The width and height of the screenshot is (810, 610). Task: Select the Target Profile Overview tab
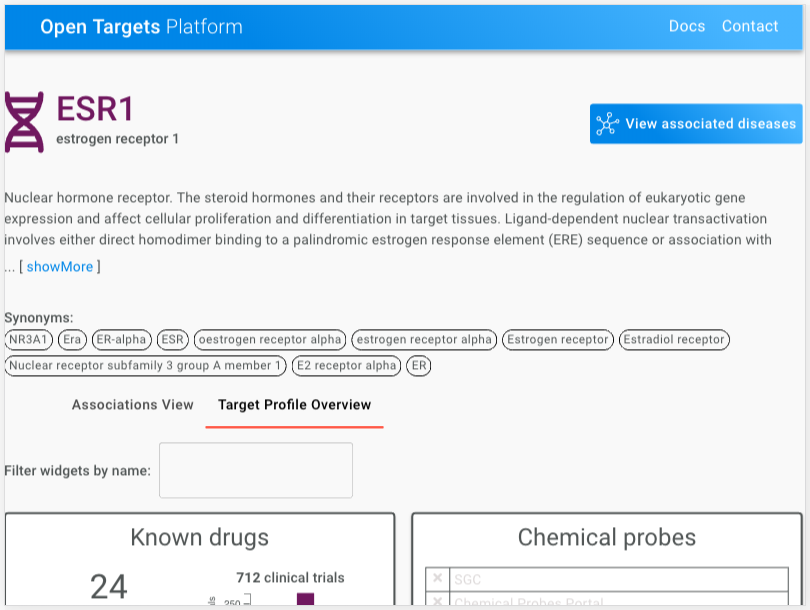tap(294, 404)
